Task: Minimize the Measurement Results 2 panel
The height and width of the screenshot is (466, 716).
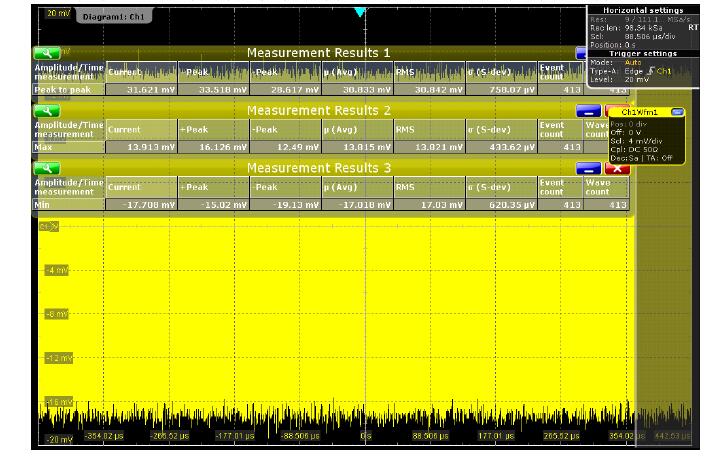Action: tap(589, 110)
